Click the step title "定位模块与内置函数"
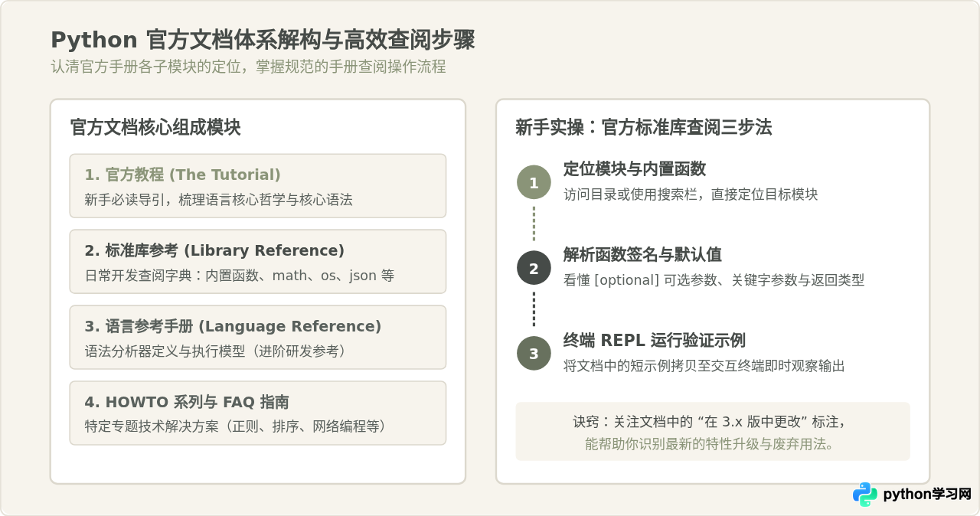Screen dimensions: 980x516 (635, 168)
